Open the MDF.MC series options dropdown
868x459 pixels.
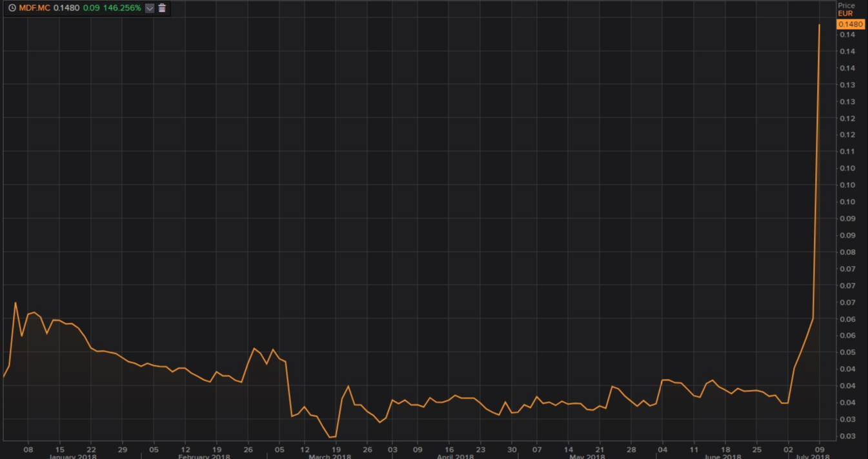click(x=150, y=8)
